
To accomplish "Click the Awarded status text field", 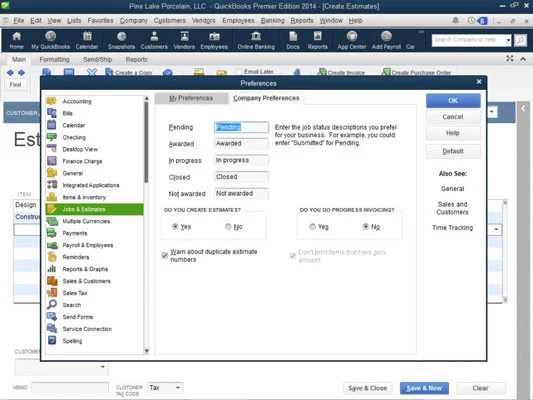I will [241, 143].
